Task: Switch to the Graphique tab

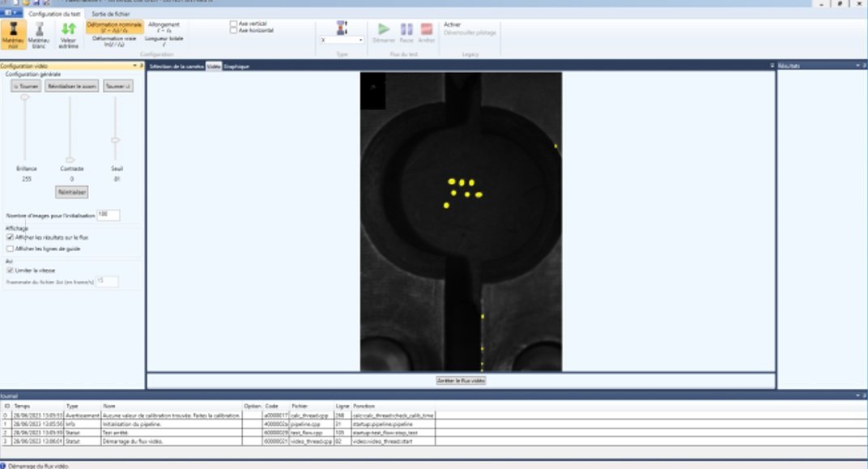Action: (236, 66)
